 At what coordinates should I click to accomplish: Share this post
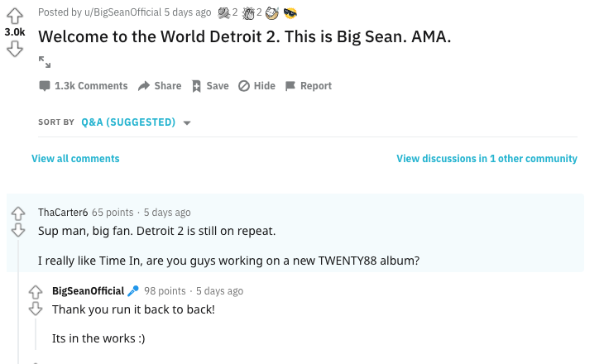160,86
